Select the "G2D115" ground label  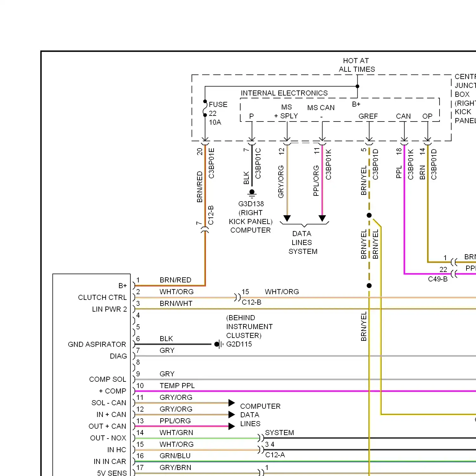point(239,344)
